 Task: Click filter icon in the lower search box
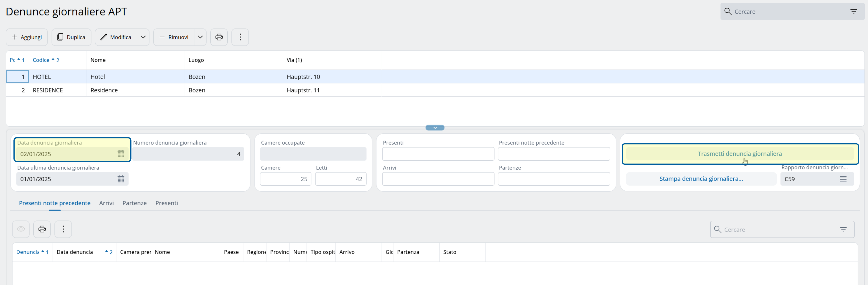pyautogui.click(x=843, y=229)
